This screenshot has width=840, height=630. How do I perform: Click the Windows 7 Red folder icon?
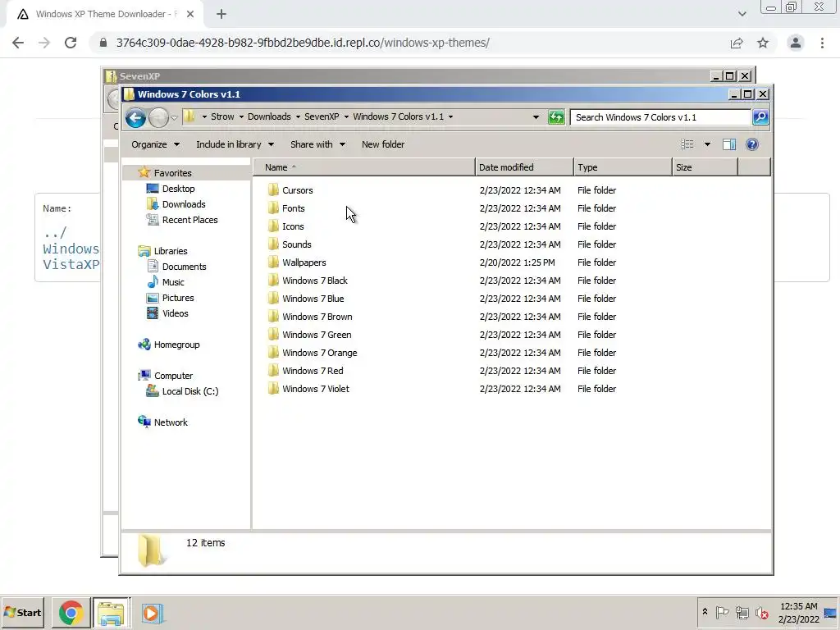273,371
